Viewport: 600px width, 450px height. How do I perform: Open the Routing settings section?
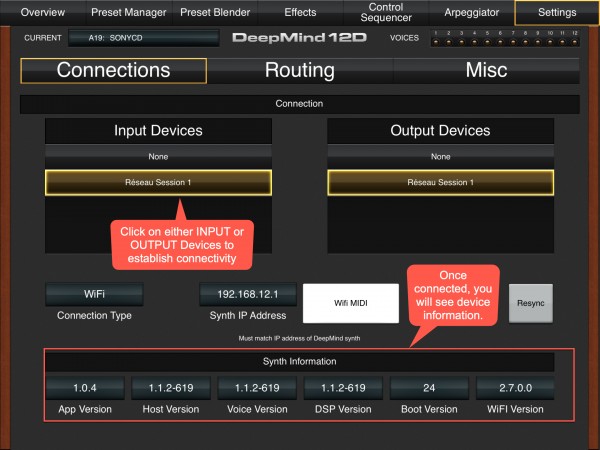pyautogui.click(x=300, y=70)
